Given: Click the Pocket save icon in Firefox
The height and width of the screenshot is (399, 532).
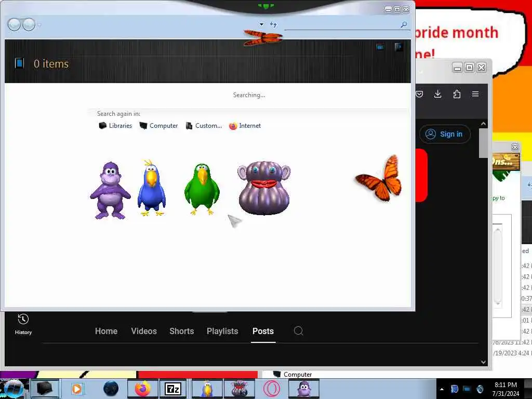Looking at the screenshot, I should pyautogui.click(x=419, y=94).
